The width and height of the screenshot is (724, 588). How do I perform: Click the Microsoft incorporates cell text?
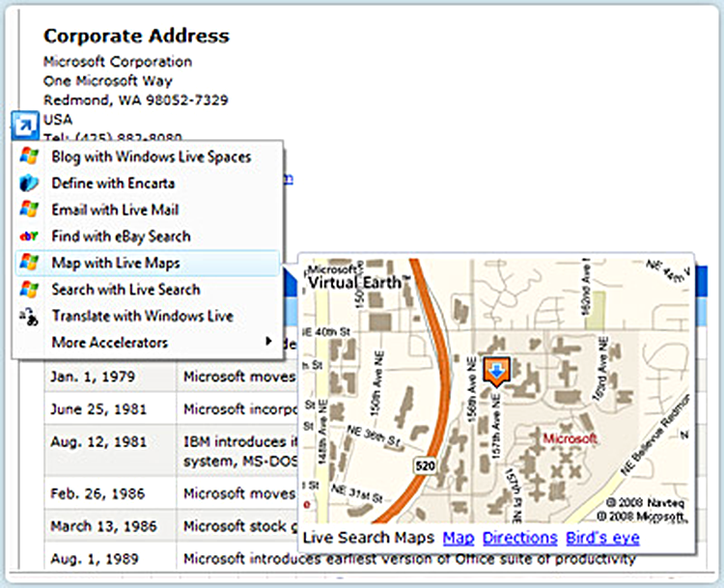pos(240,409)
